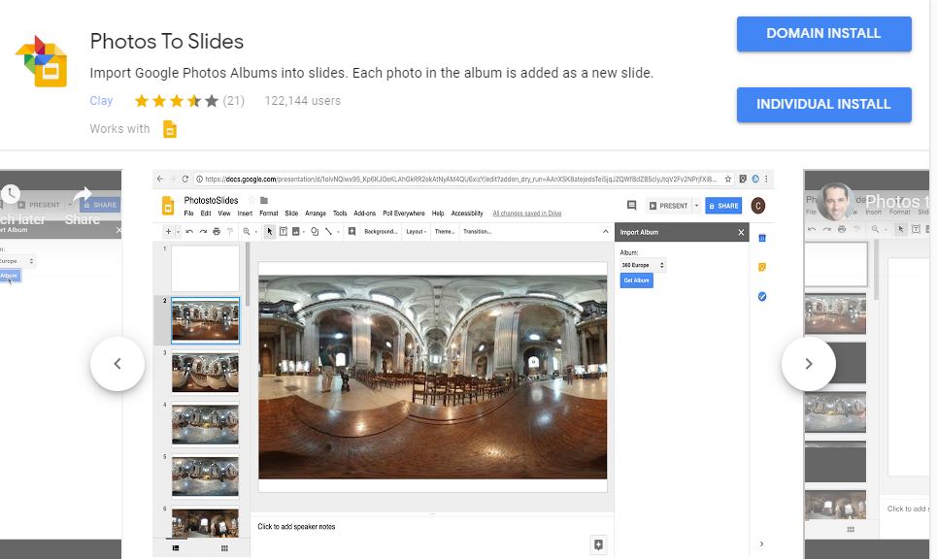Select the Shape tool
937x560 pixels.
click(312, 231)
